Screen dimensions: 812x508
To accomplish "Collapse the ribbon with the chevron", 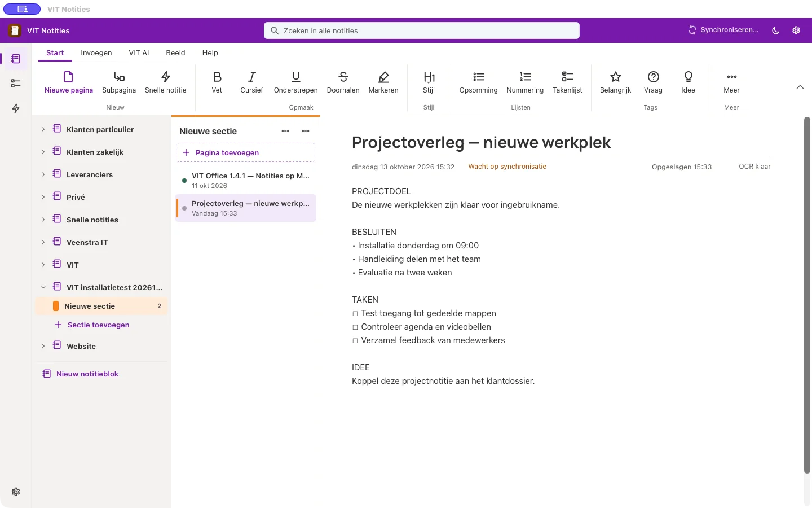I will tap(800, 87).
